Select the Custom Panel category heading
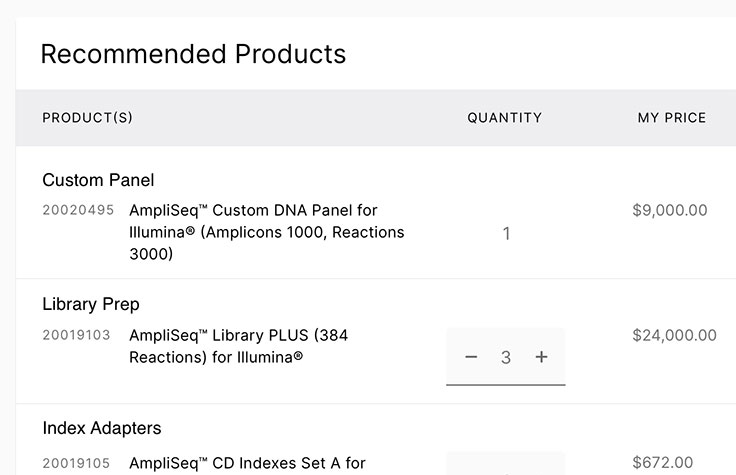The image size is (736, 475). (98, 180)
